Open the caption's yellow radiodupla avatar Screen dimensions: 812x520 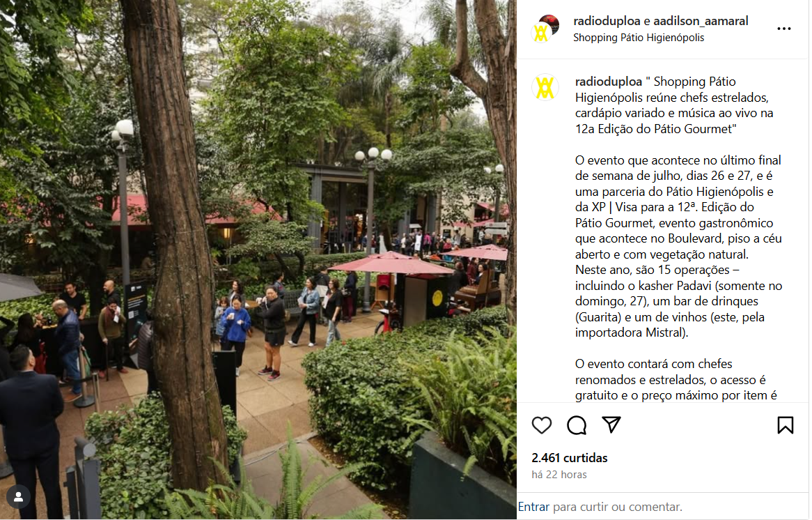[x=545, y=87]
